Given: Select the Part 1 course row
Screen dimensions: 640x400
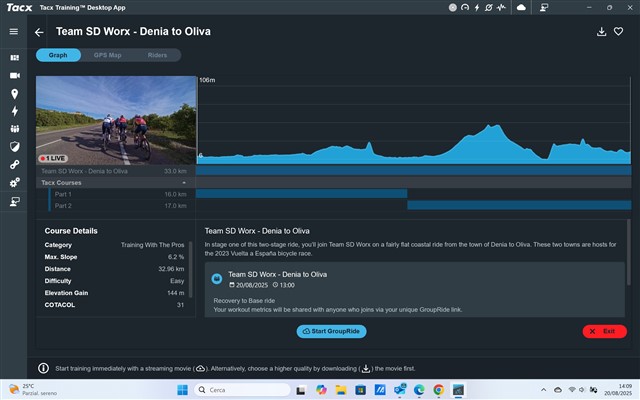Looking at the screenshot, I should click(x=116, y=194).
